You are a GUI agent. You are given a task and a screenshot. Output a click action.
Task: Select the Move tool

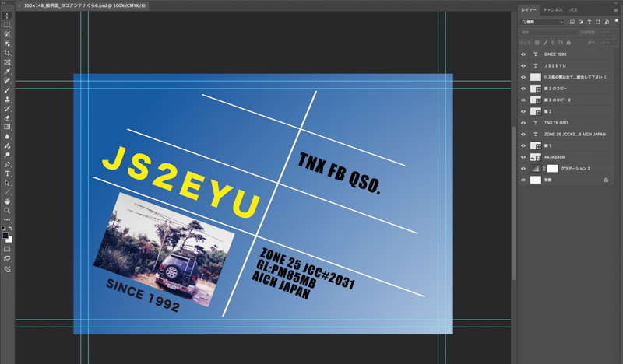[7, 16]
